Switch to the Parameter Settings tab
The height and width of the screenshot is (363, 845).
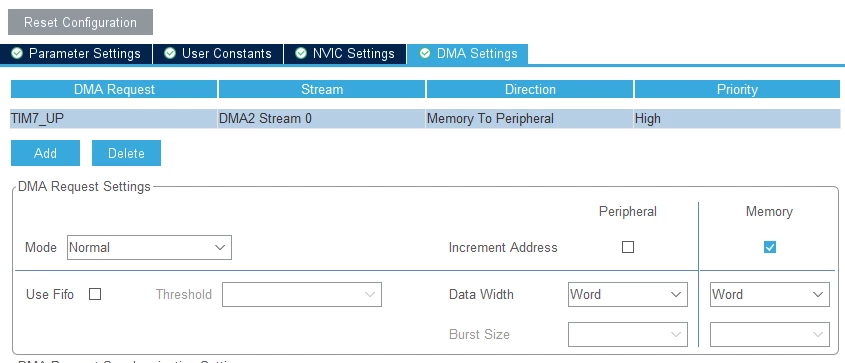click(76, 53)
